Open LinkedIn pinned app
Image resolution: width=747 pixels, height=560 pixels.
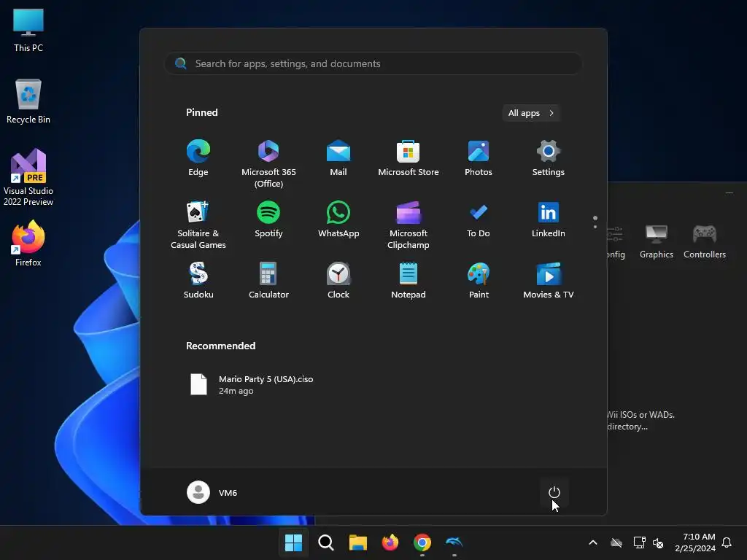549,220
